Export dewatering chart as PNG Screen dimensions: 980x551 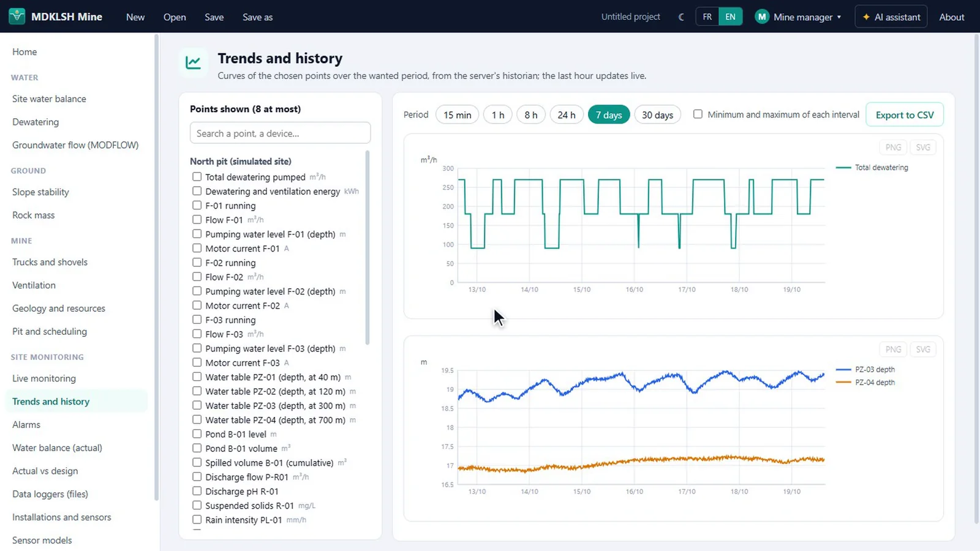(x=893, y=147)
